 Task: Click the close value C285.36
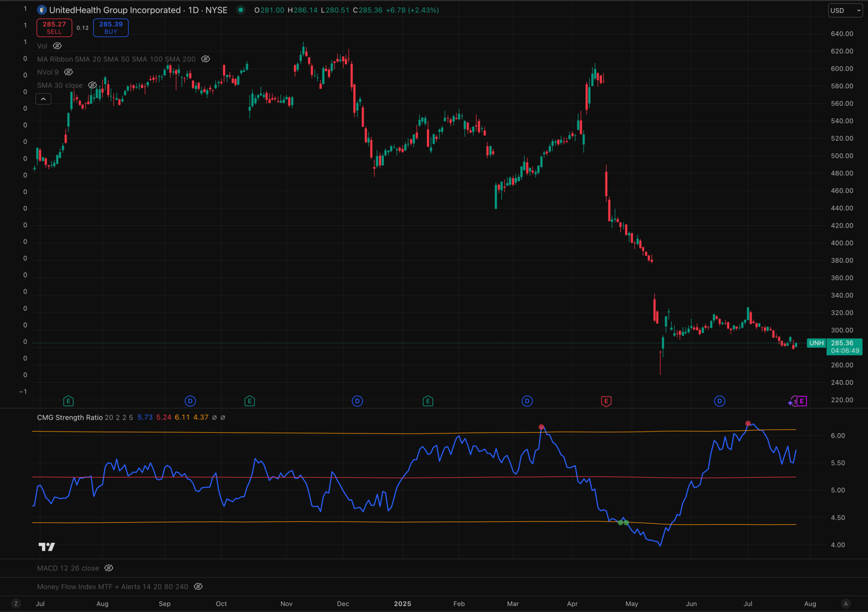click(x=368, y=10)
